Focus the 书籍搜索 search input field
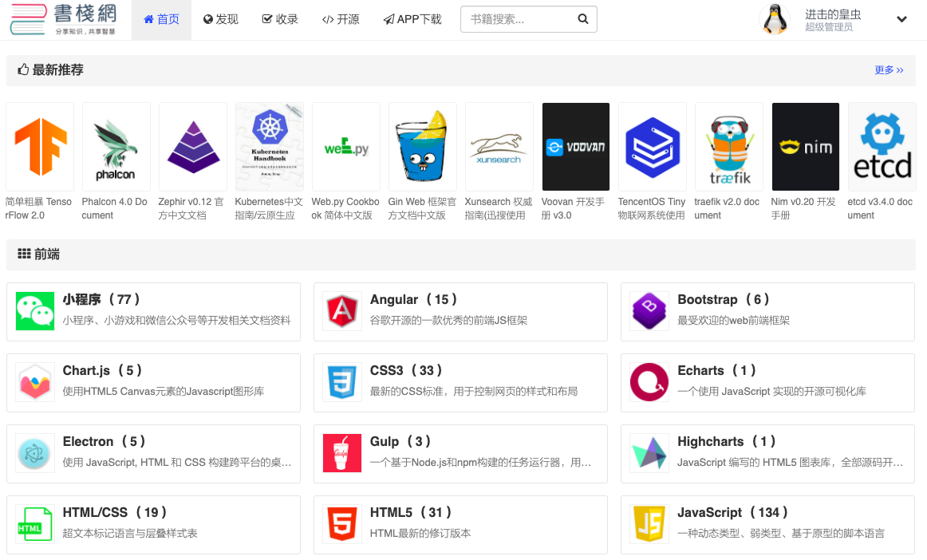This screenshot has height=560, width=927. click(517, 19)
